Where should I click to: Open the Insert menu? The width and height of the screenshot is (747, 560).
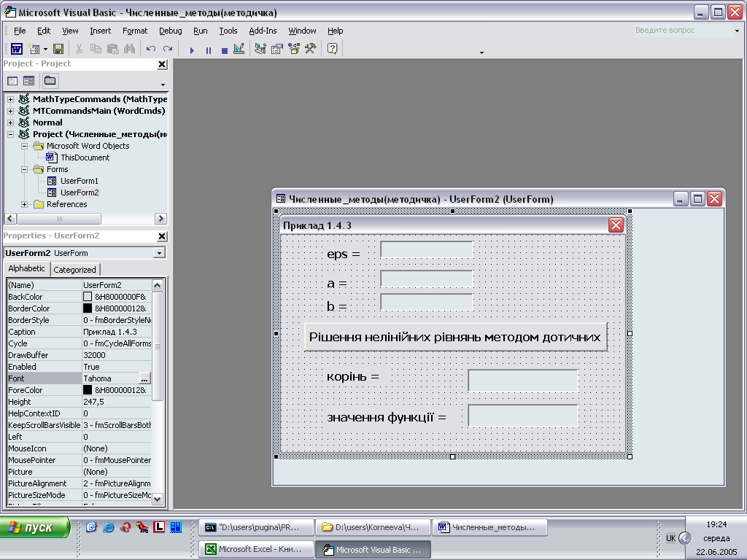point(101,31)
